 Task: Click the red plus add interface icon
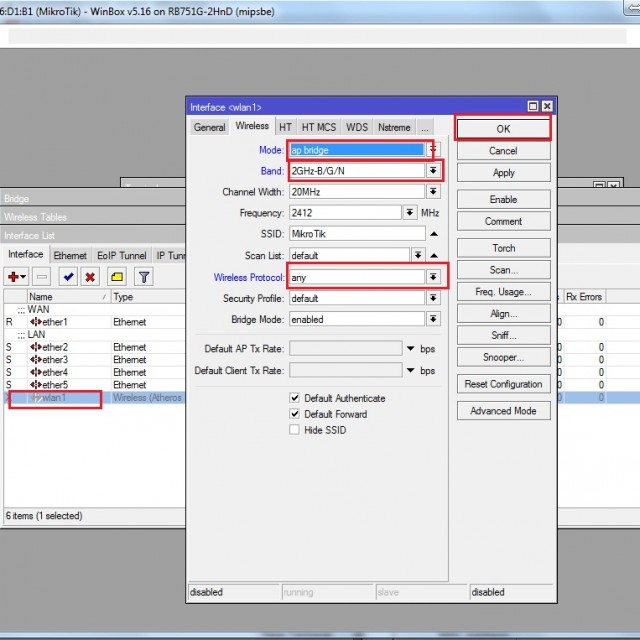(x=16, y=277)
